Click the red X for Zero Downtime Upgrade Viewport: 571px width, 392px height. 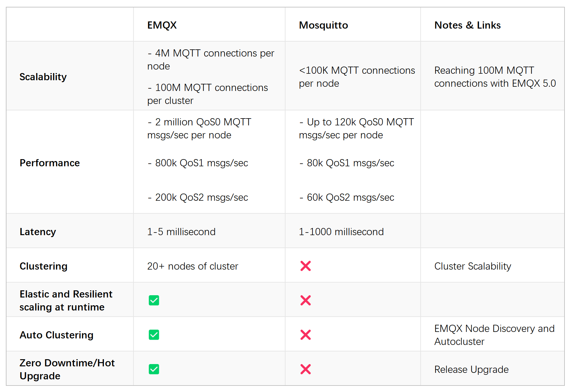point(305,369)
